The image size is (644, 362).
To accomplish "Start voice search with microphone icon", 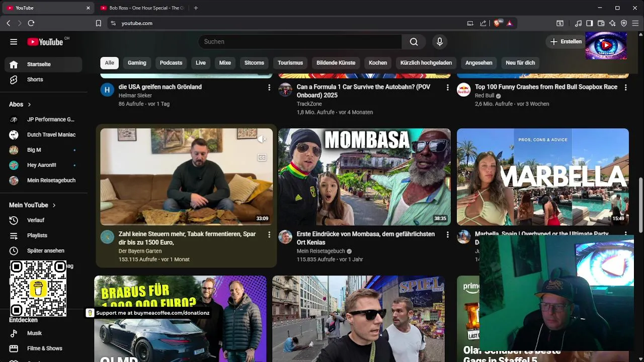I will (x=440, y=42).
